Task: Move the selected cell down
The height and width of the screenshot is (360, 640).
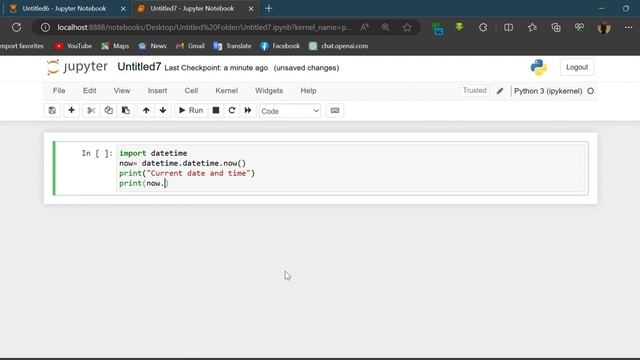Action: coord(163,111)
